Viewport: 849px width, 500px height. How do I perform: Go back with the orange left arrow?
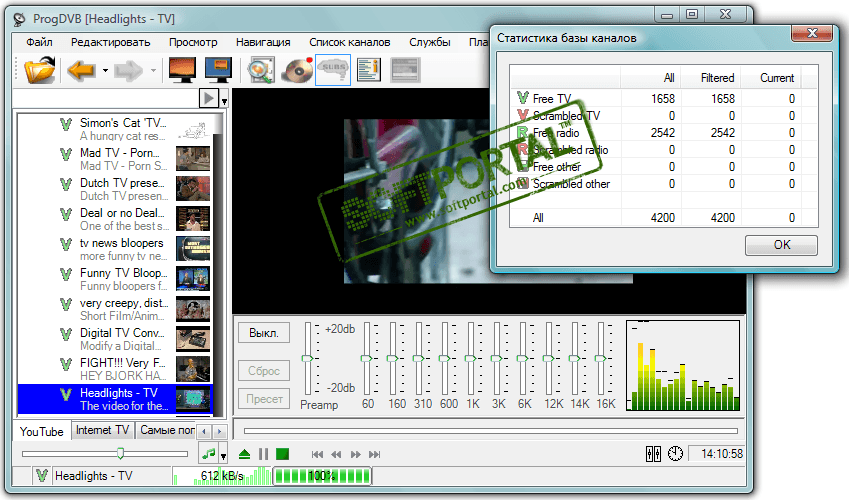coord(81,70)
